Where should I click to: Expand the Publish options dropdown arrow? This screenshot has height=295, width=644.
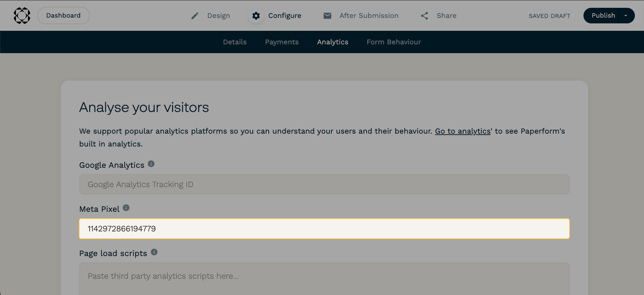pos(626,15)
